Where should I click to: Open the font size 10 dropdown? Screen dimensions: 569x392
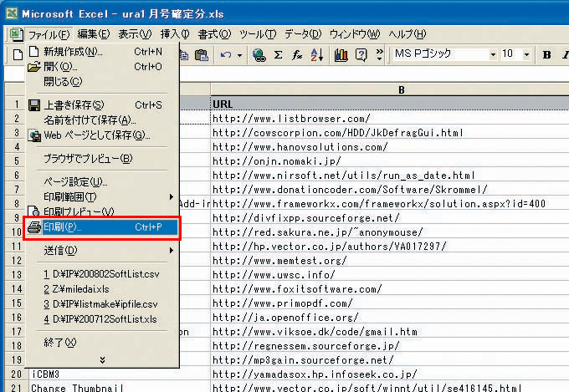526,55
